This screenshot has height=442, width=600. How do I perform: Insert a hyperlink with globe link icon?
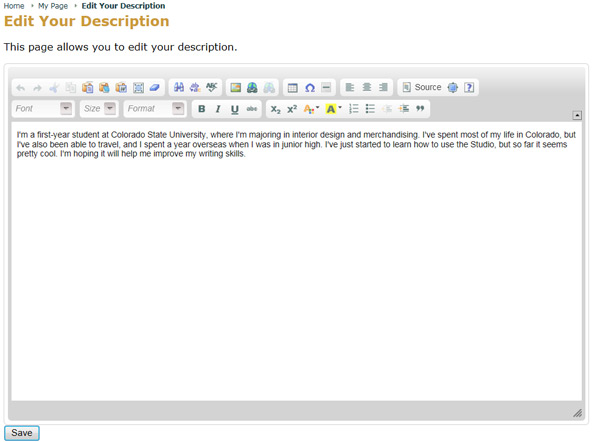click(252, 88)
